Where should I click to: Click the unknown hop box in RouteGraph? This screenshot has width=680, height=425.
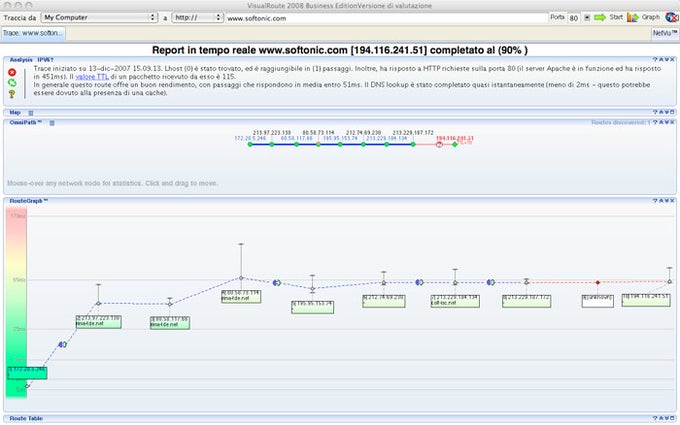click(x=598, y=301)
